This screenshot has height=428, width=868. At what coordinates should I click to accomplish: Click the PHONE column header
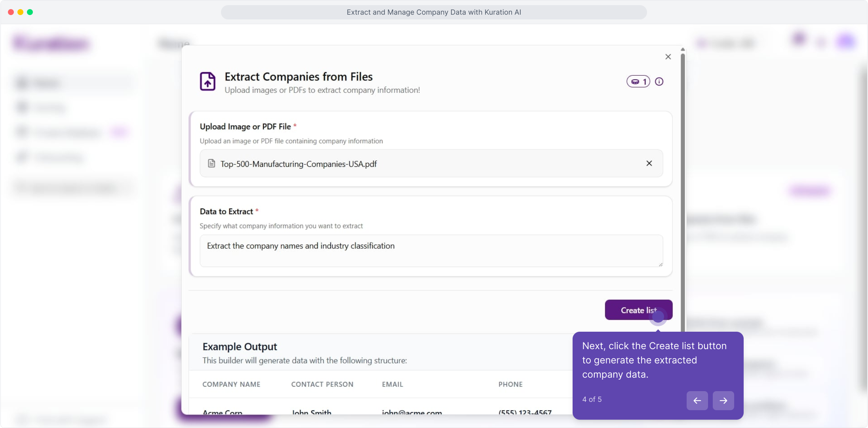coord(510,384)
